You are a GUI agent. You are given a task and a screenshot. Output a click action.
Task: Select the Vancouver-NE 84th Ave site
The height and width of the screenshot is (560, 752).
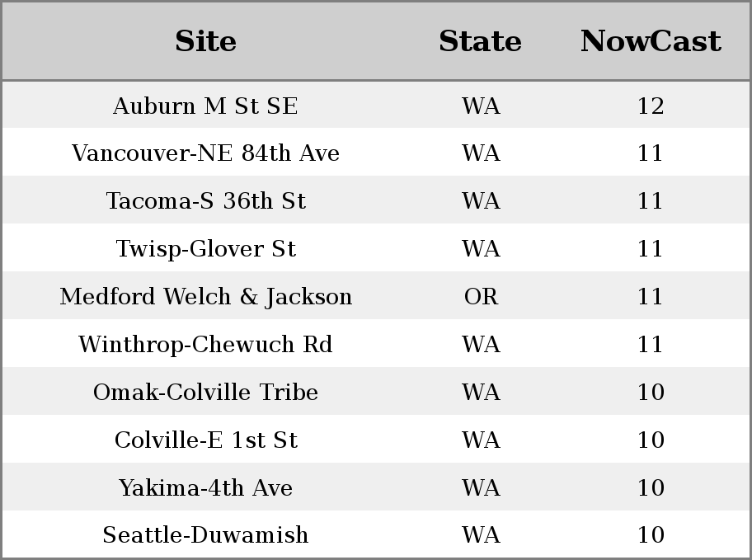tap(205, 153)
